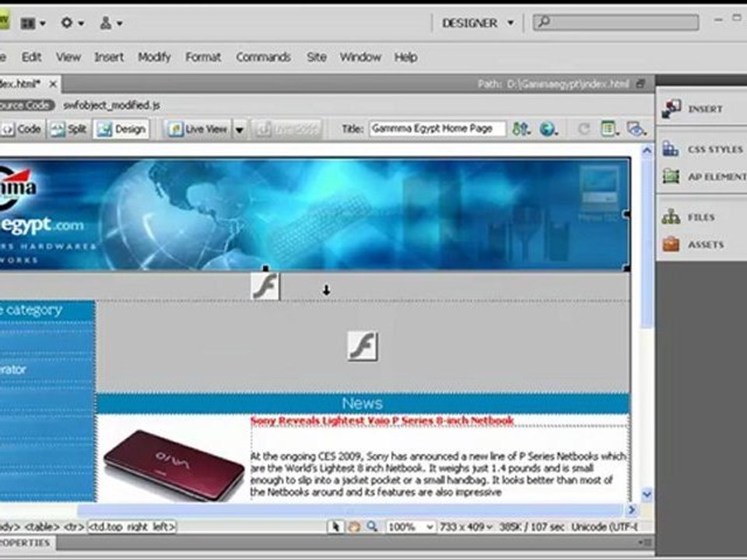Select the table tag in tag selector
The height and width of the screenshot is (560, 747).
42,527
